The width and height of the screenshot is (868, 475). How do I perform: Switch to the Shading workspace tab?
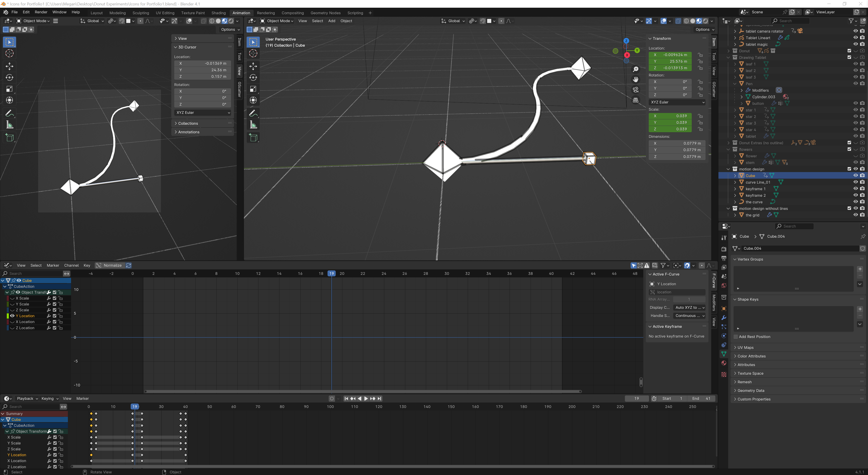(218, 13)
